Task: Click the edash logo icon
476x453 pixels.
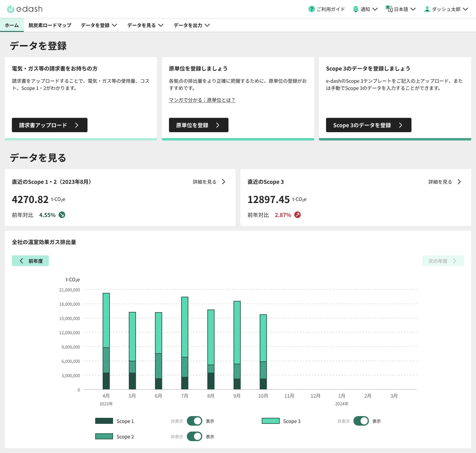Action: (x=11, y=9)
